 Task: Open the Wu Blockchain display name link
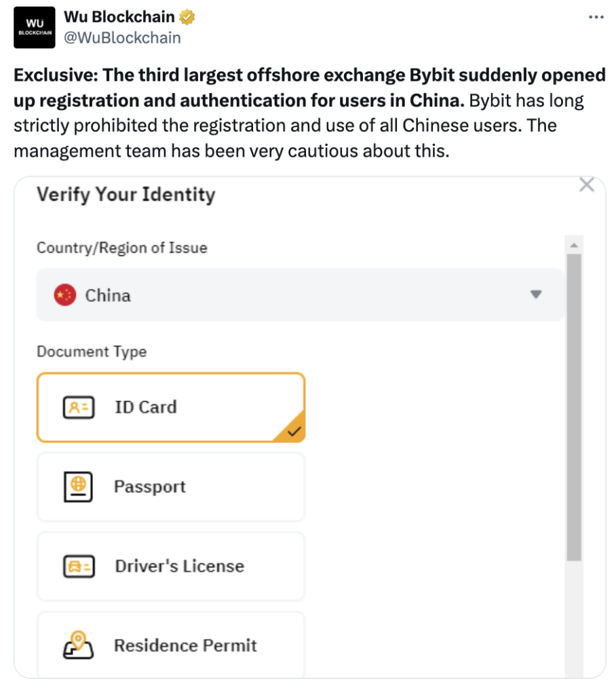coord(119,17)
